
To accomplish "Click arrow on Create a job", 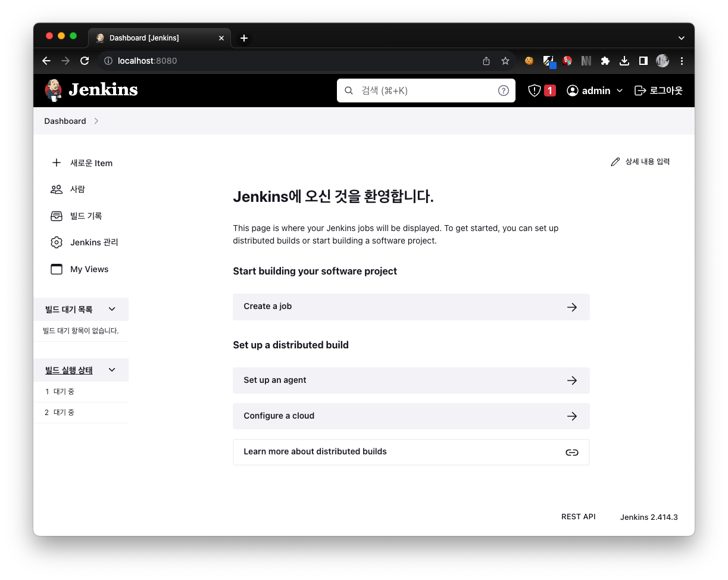I will pos(572,307).
